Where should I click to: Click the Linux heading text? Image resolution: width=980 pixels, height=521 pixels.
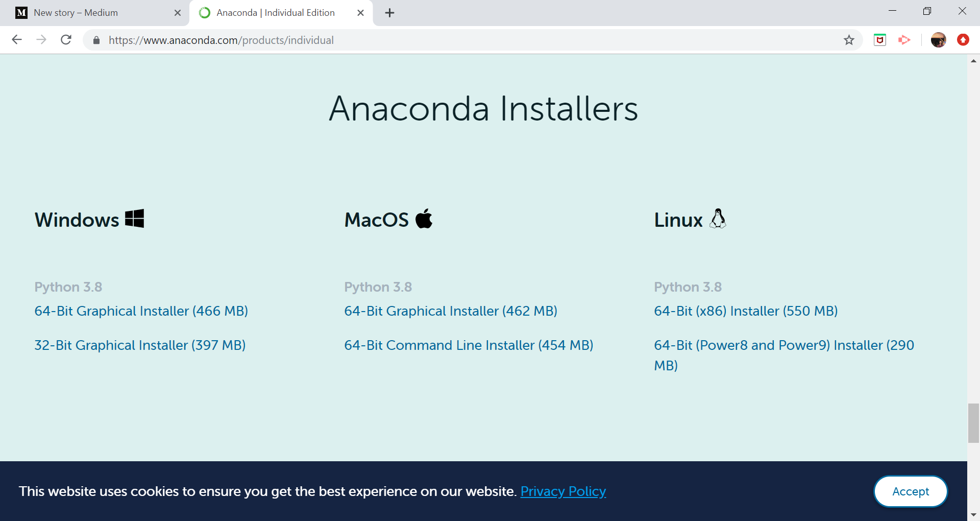coord(678,220)
